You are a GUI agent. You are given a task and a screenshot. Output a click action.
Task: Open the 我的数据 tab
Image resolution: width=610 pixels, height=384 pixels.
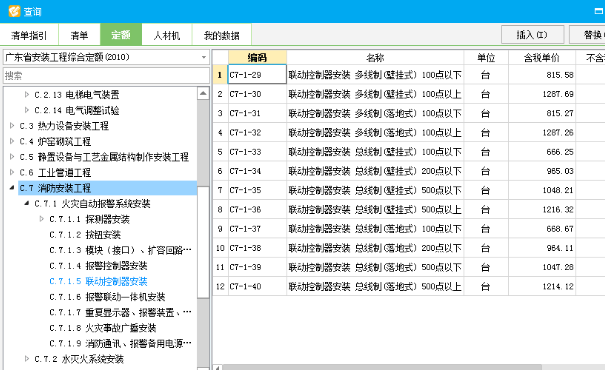221,35
